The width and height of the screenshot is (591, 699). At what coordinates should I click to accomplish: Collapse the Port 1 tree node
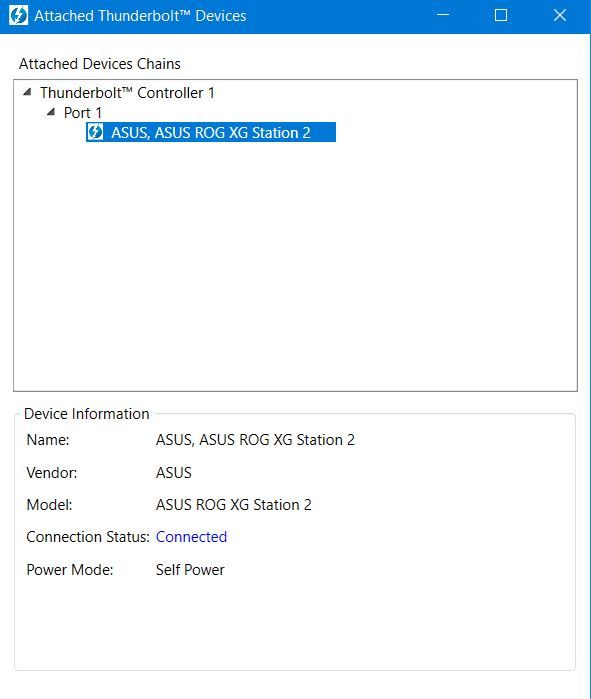pyautogui.click(x=51, y=112)
